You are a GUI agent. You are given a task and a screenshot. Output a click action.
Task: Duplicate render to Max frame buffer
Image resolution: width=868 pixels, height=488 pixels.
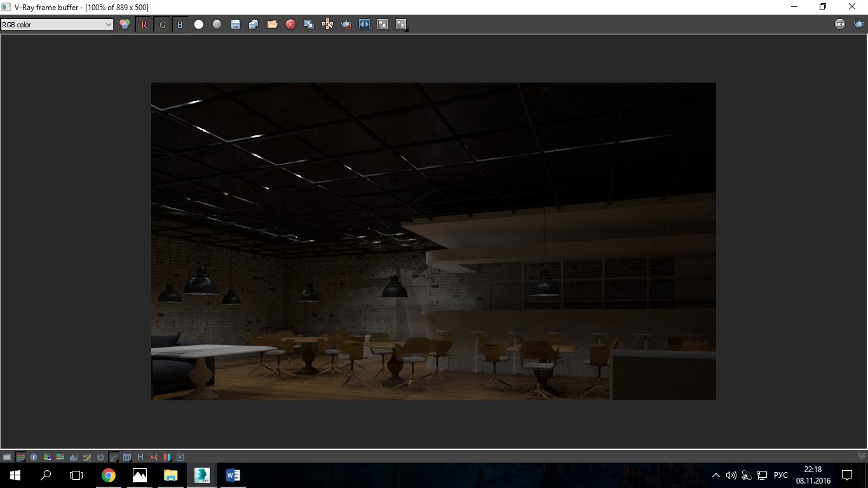(x=309, y=25)
